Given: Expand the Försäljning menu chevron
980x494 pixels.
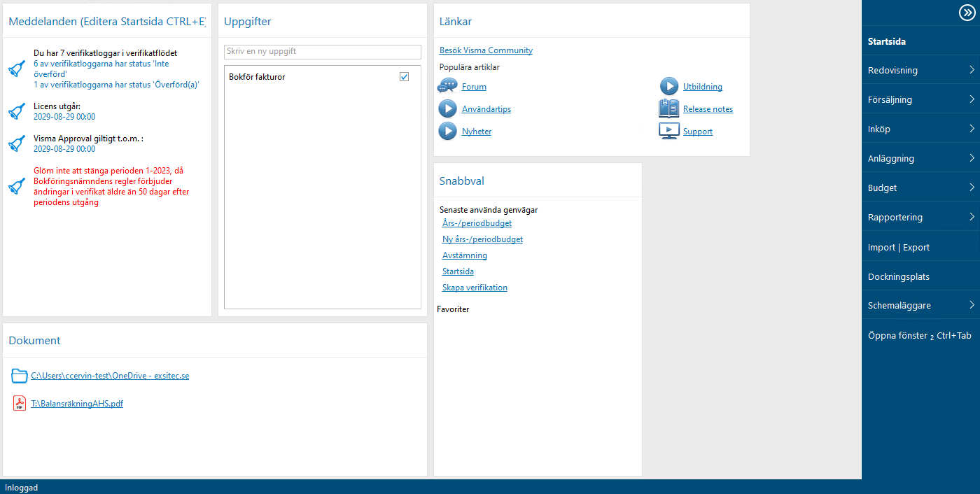Looking at the screenshot, I should pyautogui.click(x=972, y=99).
